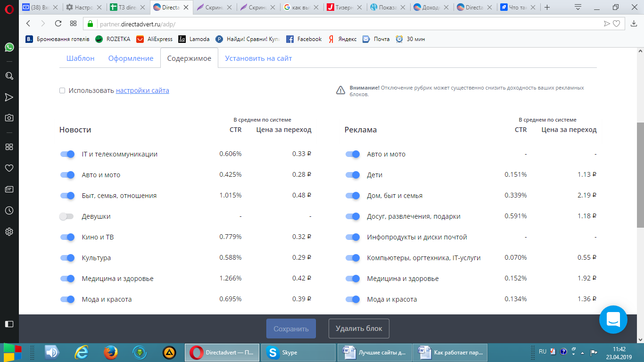644x362 pixels.
Task: Show hidden tray icons arrow
Action: (x=582, y=352)
